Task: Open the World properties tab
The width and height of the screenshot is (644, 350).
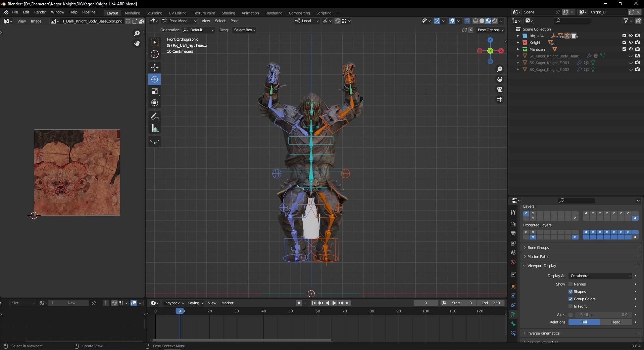Action: click(513, 262)
